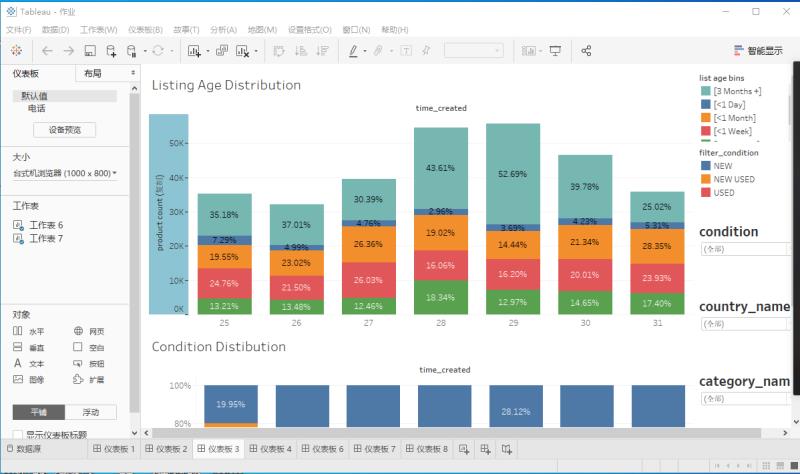Viewport: 800px width, 474px height.
Task: Click the save icon in toolbar
Action: pyautogui.click(x=90, y=51)
